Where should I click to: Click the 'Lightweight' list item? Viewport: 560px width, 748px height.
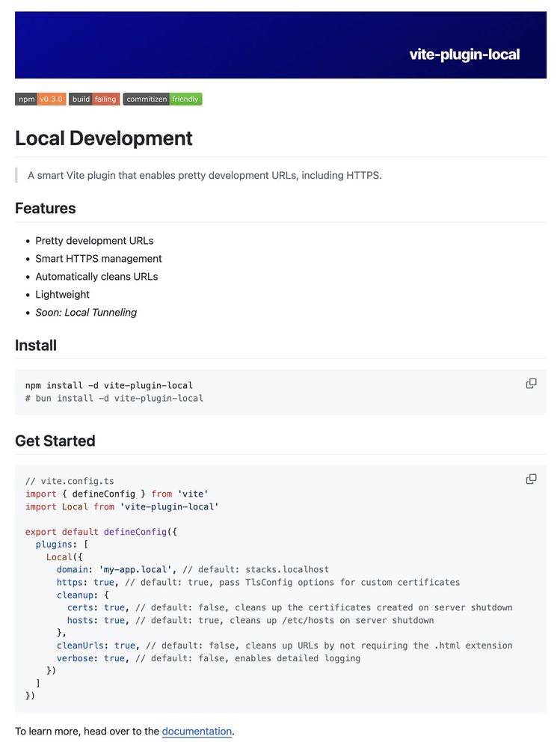pyautogui.click(x=63, y=294)
